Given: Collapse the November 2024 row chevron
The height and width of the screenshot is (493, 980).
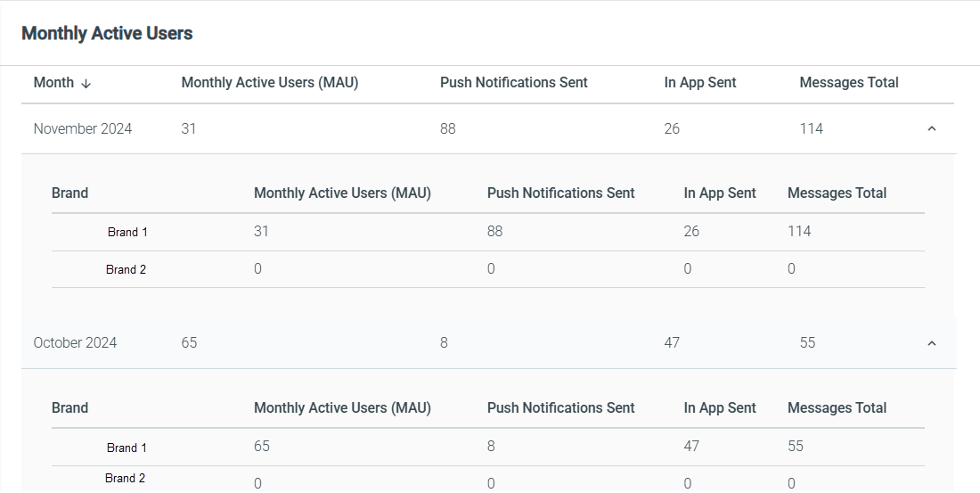Looking at the screenshot, I should [931, 129].
